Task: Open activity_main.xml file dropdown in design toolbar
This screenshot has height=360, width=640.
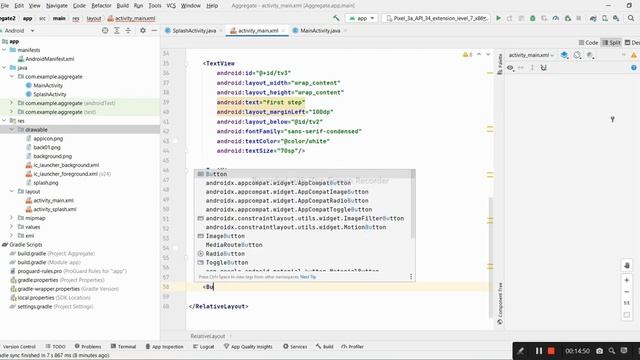Action: (531, 55)
